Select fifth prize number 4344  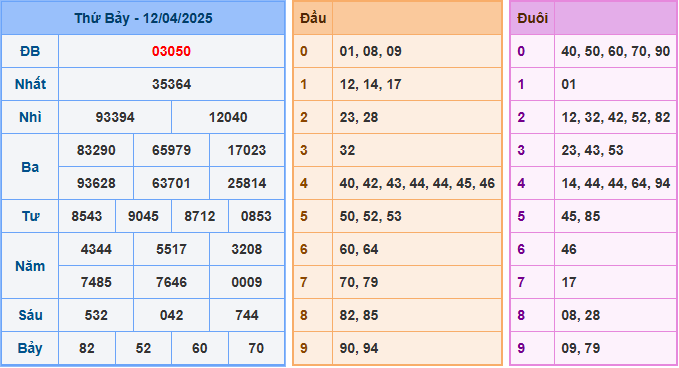click(96, 249)
